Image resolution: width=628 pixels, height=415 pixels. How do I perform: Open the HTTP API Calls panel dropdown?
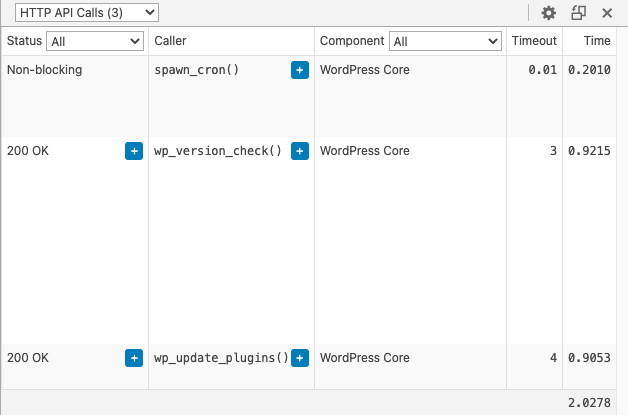coord(85,12)
